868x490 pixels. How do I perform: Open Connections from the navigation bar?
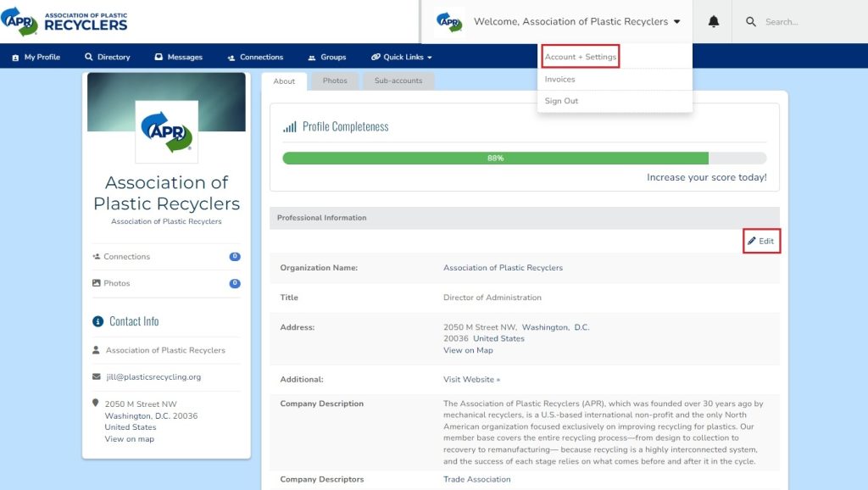[x=255, y=57]
